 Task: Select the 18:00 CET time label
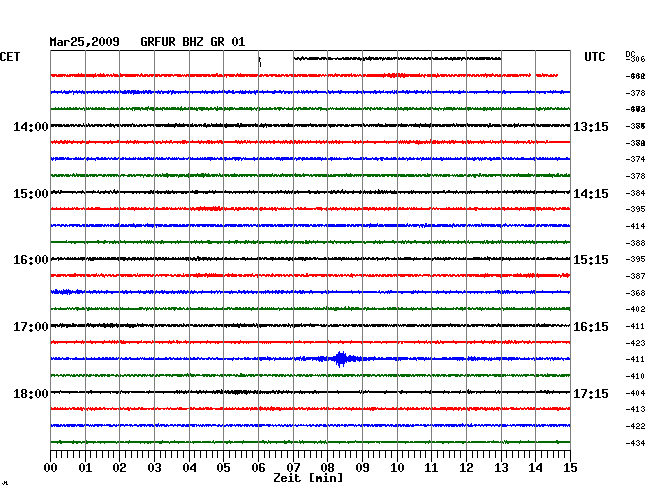(x=31, y=393)
